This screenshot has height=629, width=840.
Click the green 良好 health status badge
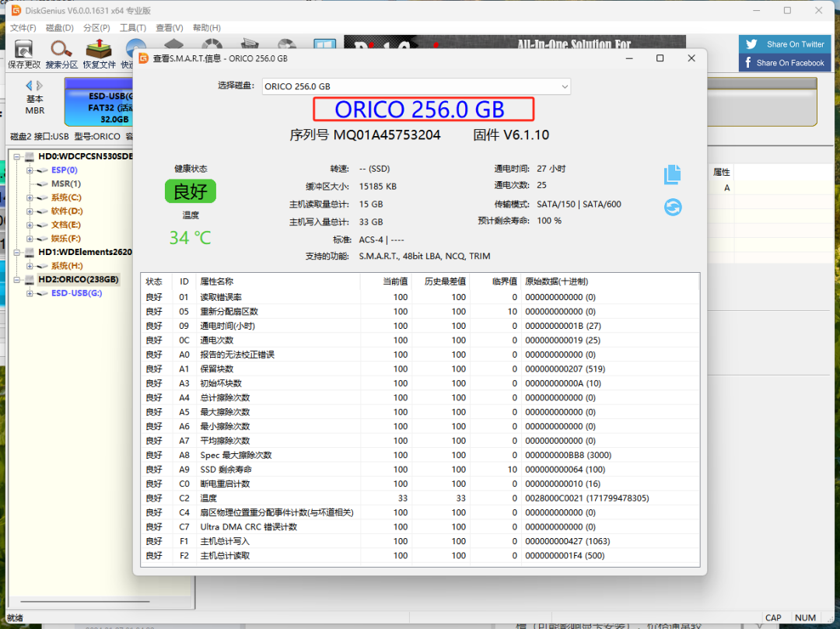191,191
